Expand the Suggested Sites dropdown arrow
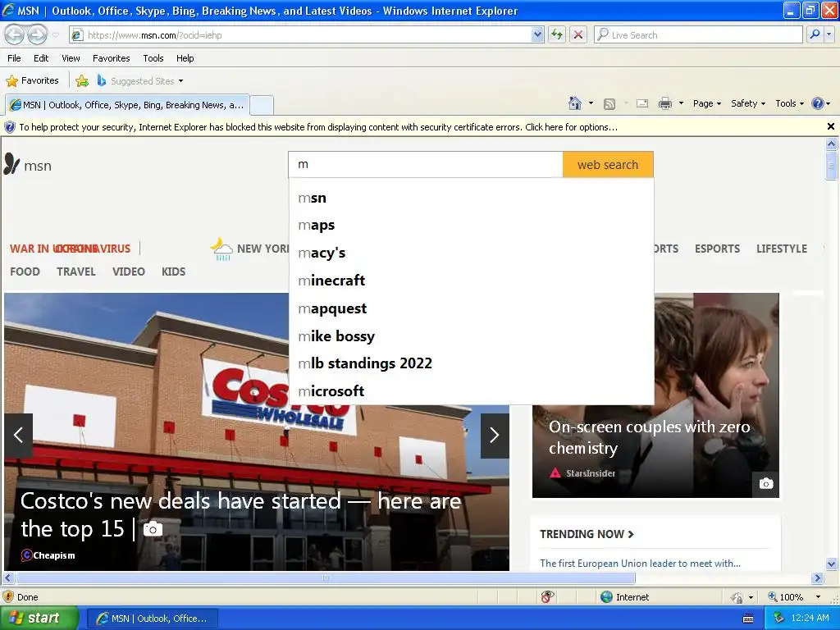840x630 pixels. (x=181, y=81)
